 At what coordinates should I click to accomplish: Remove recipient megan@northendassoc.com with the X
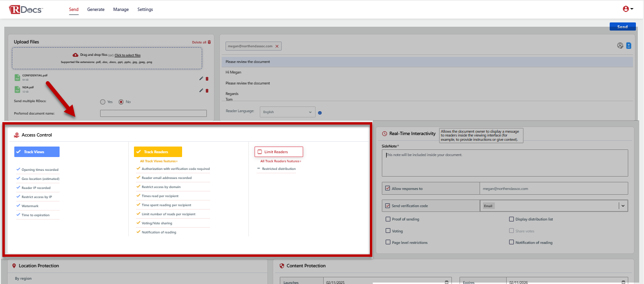pos(277,46)
